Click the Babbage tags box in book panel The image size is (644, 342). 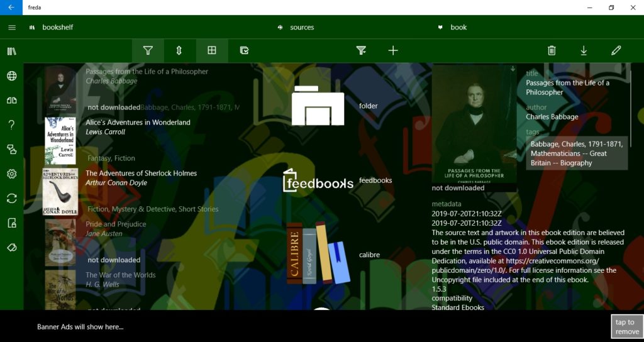tap(577, 153)
